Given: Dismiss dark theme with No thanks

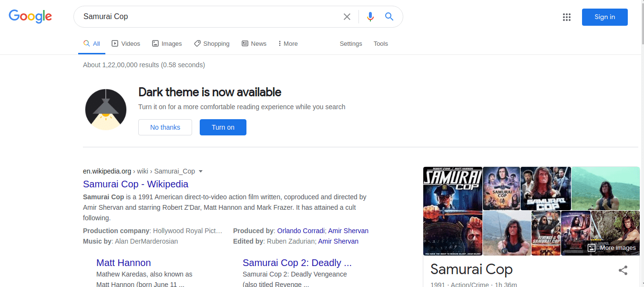Looking at the screenshot, I should click(x=165, y=127).
